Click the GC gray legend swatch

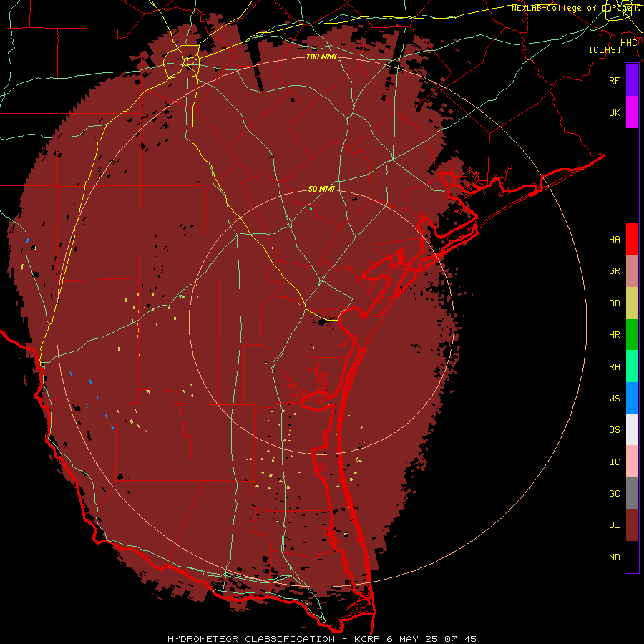[632, 493]
